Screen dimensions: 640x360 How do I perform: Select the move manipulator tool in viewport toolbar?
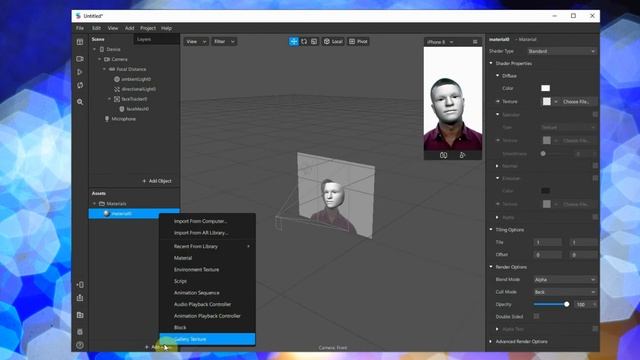pyautogui.click(x=294, y=42)
